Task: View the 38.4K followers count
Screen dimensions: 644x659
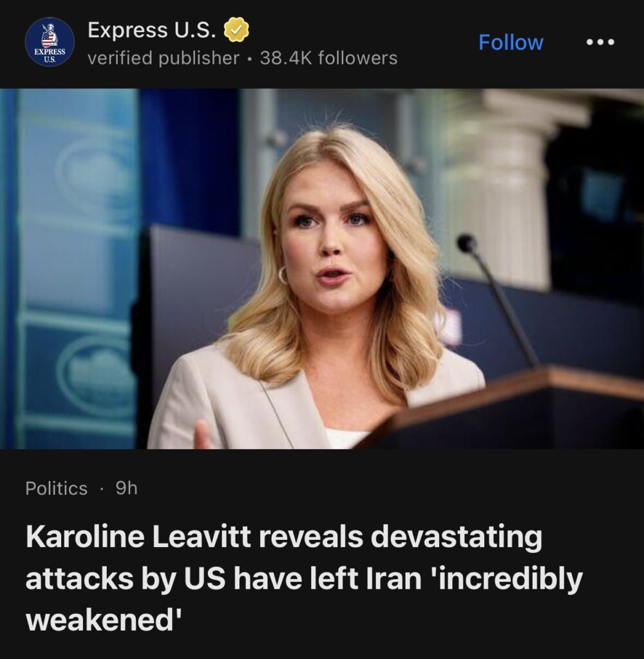Action: point(328,58)
